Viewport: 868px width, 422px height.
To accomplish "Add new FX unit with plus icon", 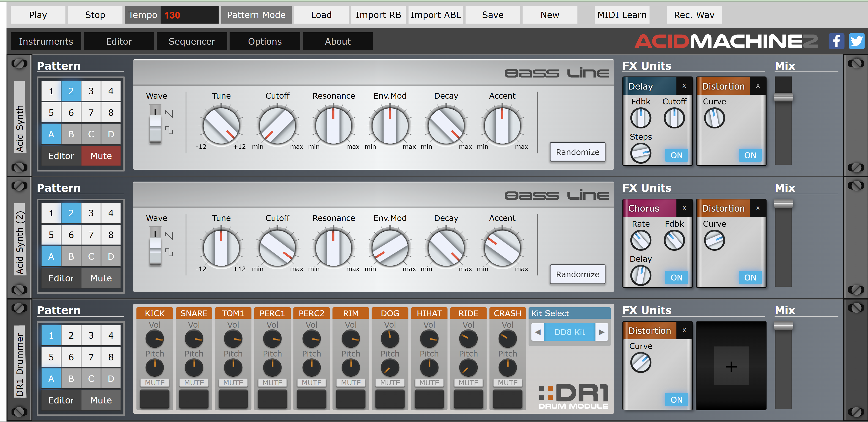I will pos(731,366).
